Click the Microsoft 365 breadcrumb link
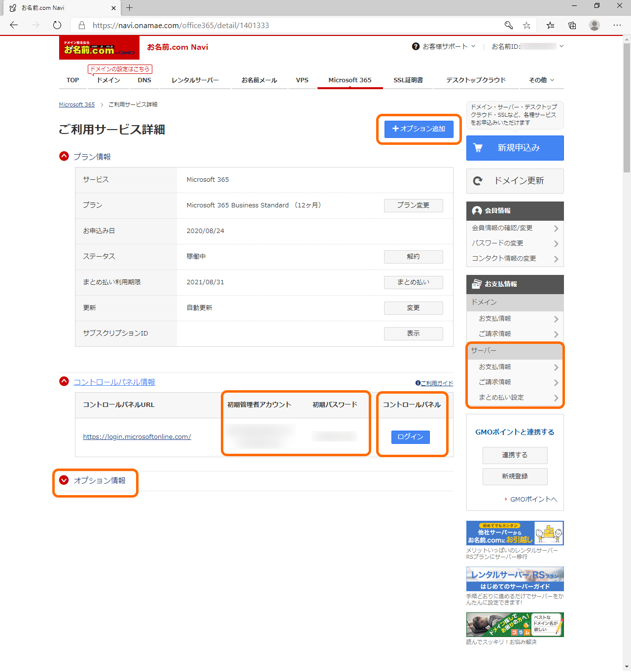The image size is (631, 672). (77, 104)
